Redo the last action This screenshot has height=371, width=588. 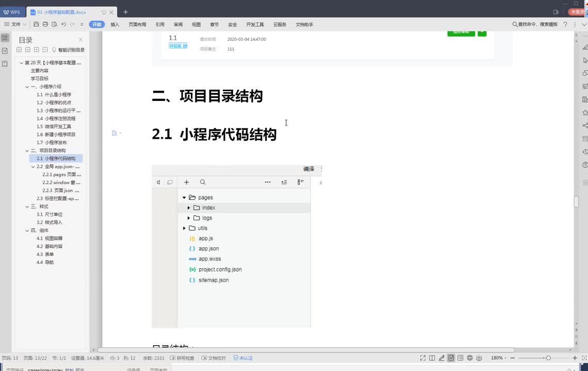point(73,24)
